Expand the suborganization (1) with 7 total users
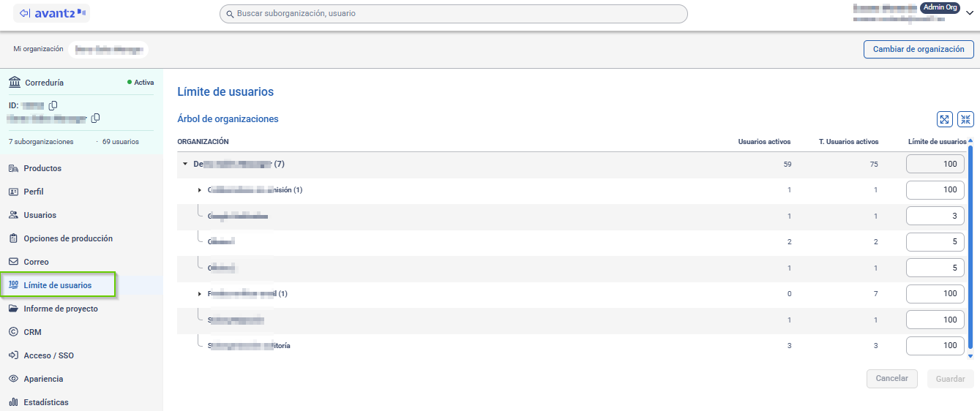This screenshot has height=411, width=980. tap(199, 294)
